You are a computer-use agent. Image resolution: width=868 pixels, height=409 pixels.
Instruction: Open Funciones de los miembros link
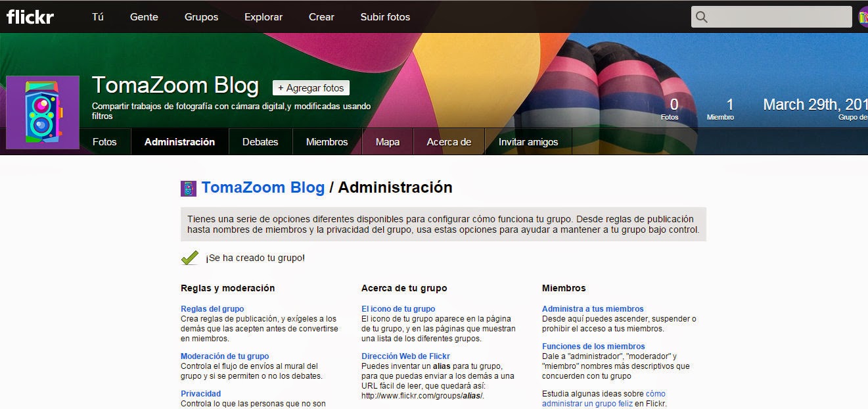(x=593, y=346)
